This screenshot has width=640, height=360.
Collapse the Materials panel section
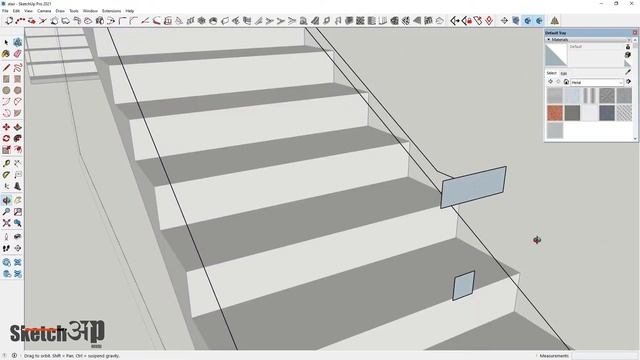point(549,40)
